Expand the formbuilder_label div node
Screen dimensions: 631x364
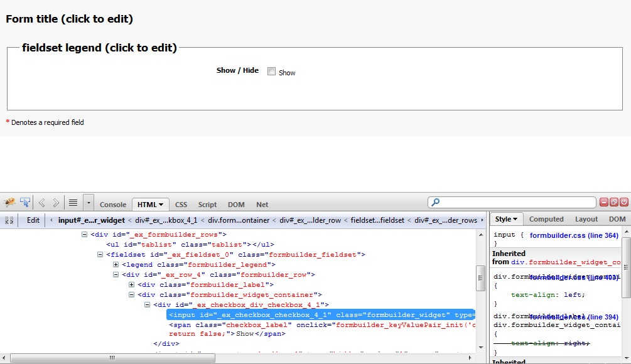click(132, 285)
